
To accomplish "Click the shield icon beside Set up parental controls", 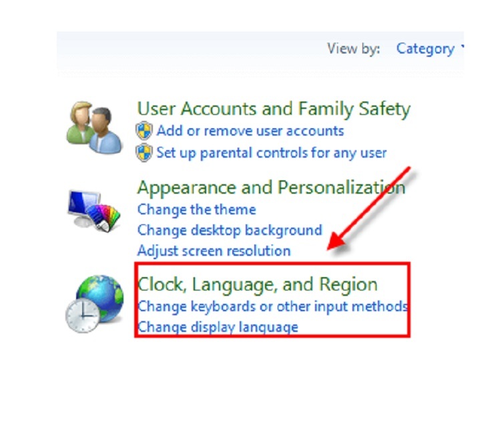I will (x=144, y=153).
